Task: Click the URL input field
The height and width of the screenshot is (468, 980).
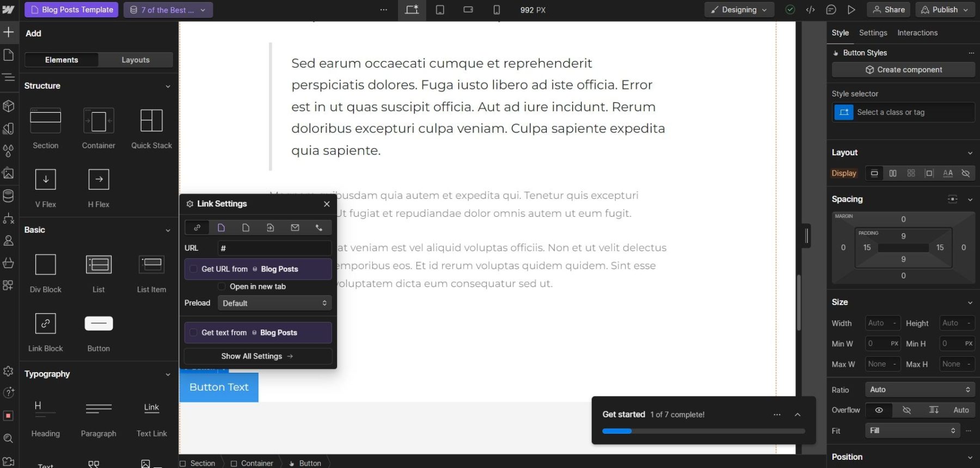Action: point(274,248)
